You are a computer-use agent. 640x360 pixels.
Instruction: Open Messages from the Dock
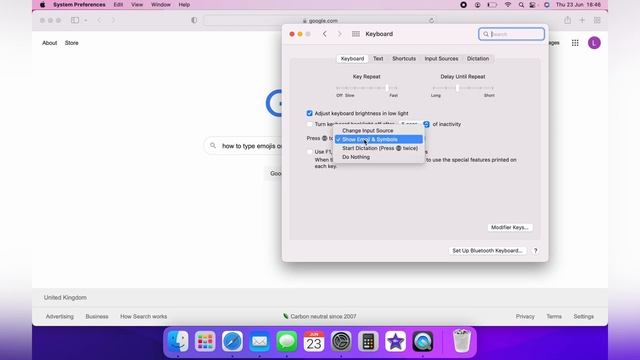pos(287,341)
